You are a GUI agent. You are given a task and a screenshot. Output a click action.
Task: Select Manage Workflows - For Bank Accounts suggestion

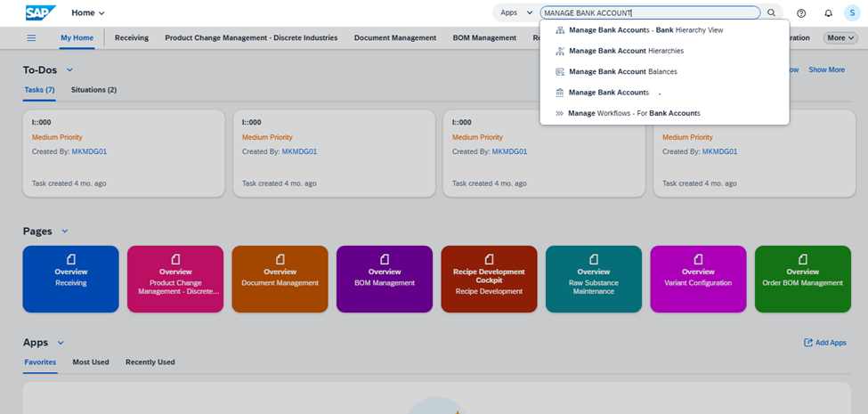(664, 113)
